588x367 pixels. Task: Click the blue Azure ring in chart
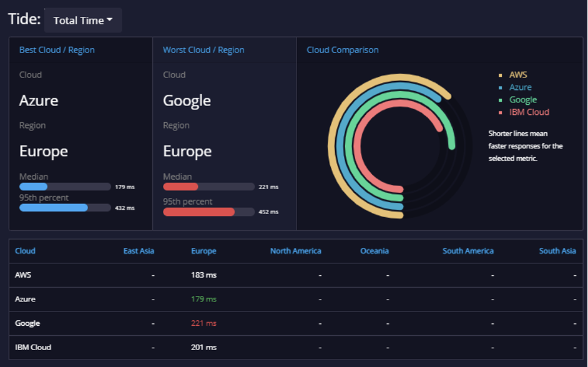(340, 146)
